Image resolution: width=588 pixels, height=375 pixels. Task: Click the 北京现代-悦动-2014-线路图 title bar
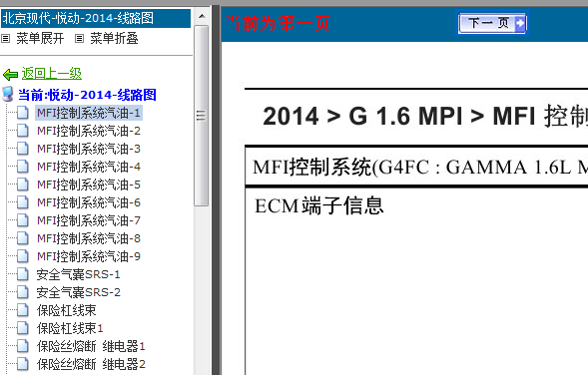point(96,18)
